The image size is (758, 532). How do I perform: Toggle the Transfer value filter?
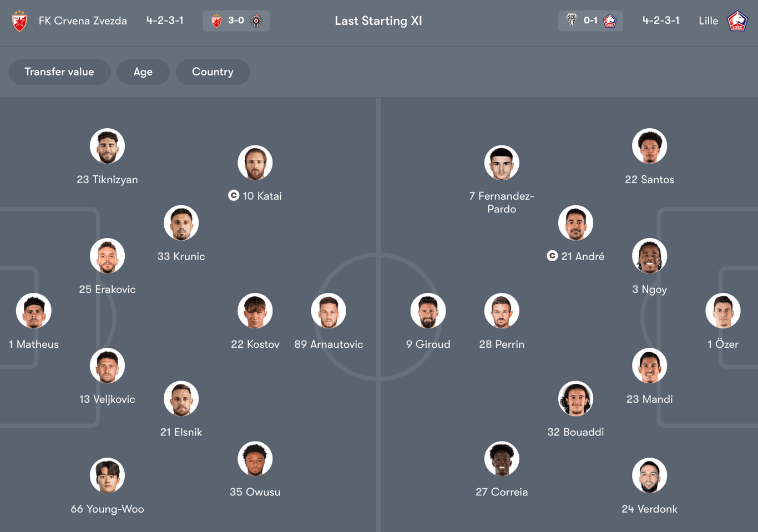tap(59, 72)
